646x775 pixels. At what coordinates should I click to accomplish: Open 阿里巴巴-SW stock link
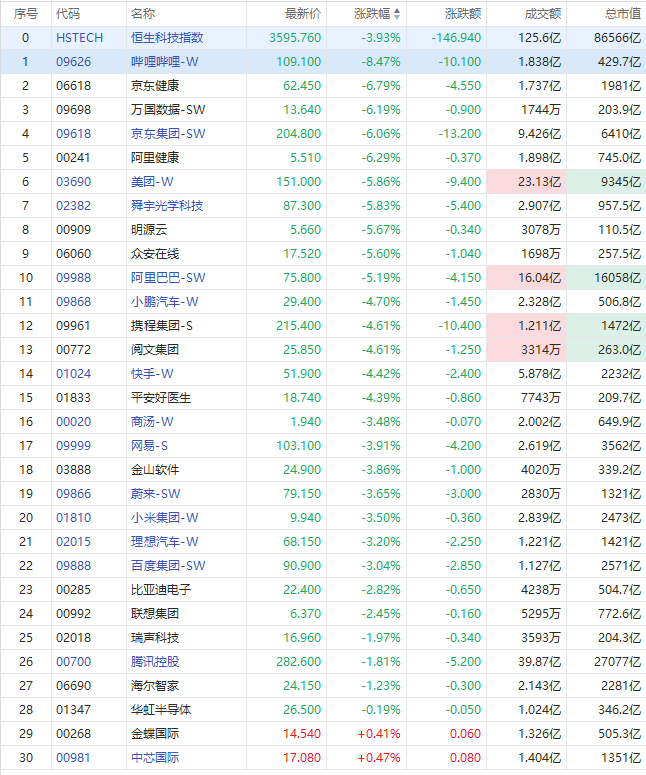click(x=168, y=278)
